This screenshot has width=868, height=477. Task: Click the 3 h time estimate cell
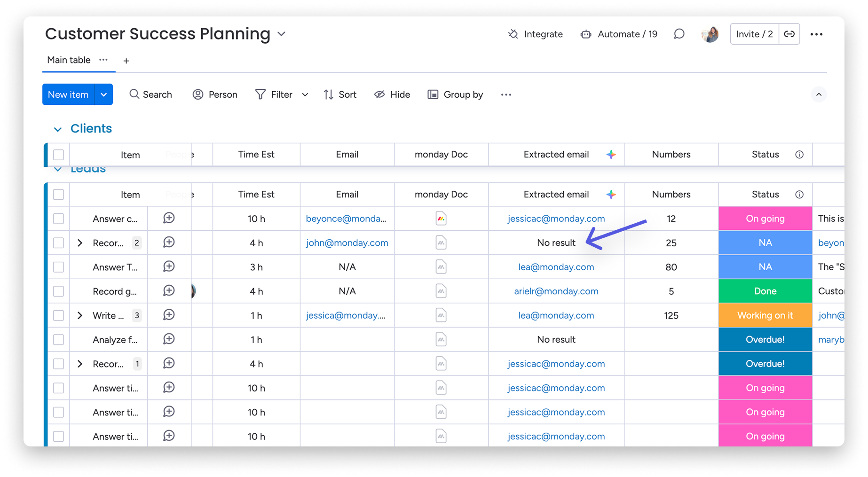[x=256, y=267]
